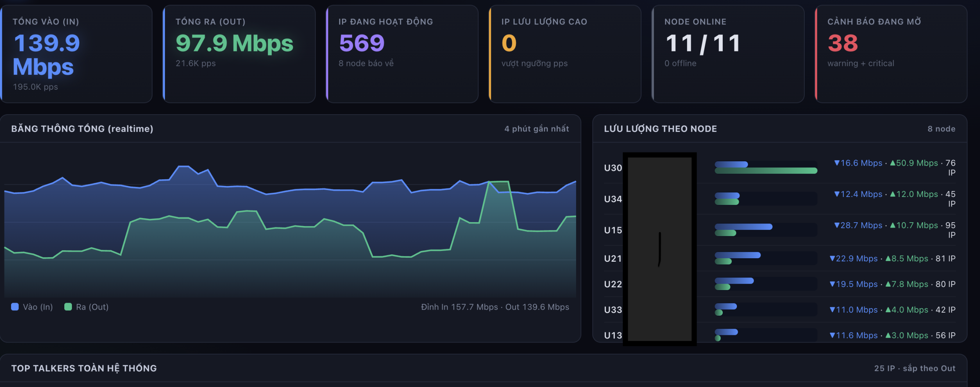Click the '25 IP · sắp theo Out' label
Viewport: 980px width, 387px height.
pos(915,368)
